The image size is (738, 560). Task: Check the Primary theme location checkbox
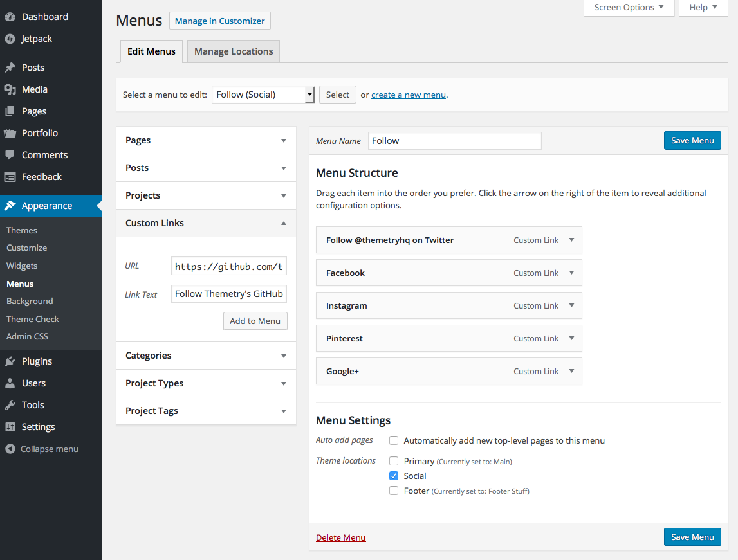point(394,461)
